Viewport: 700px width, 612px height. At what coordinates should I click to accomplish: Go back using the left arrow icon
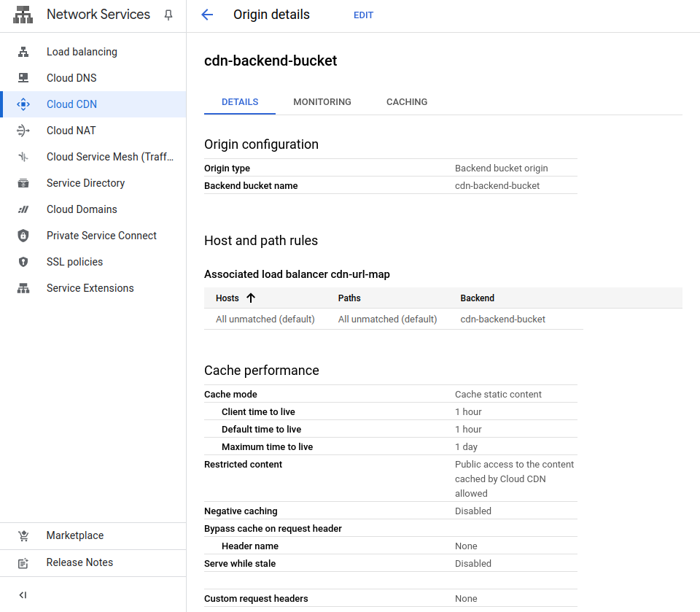coord(207,15)
